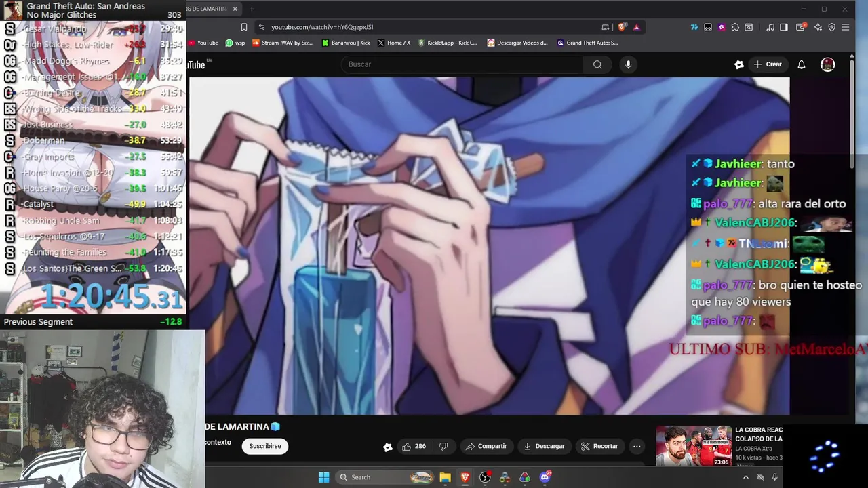
Task: Open the wsp WhatsApp bookmark
Action: 235,43
